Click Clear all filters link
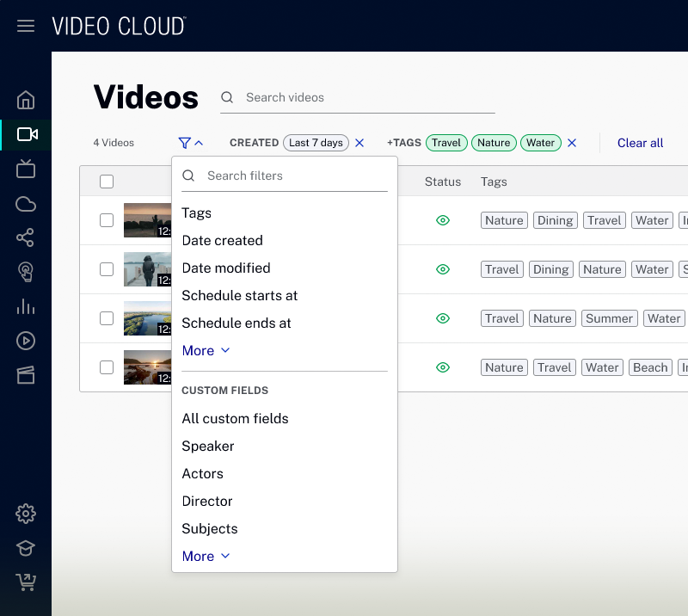Screen dimensions: 688x616 click(640, 143)
